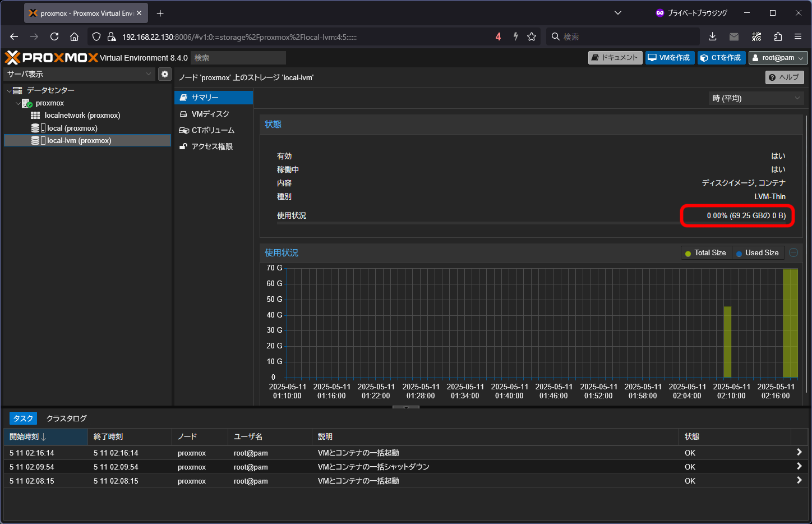
Task: Open new browser tab with plus
Action: (160, 13)
